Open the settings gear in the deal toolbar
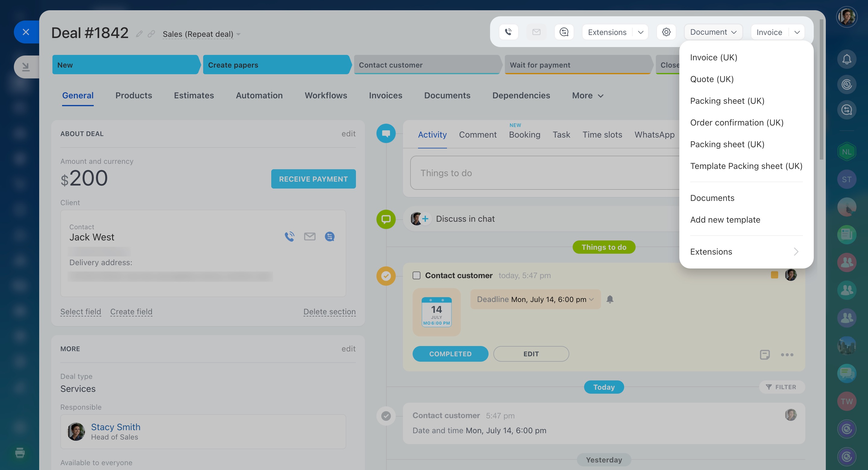The image size is (868, 470). 666,32
